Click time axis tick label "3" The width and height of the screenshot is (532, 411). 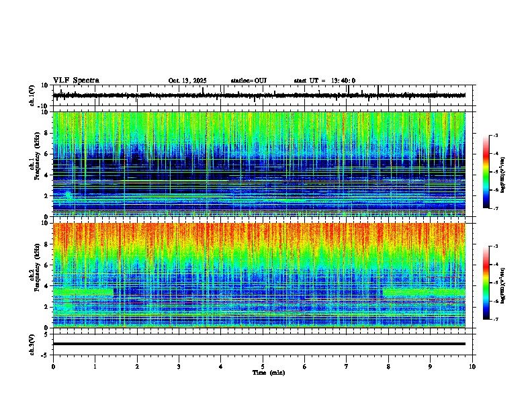click(x=179, y=367)
